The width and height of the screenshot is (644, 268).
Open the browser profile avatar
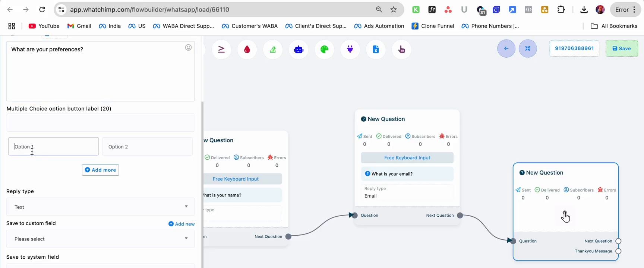click(600, 10)
